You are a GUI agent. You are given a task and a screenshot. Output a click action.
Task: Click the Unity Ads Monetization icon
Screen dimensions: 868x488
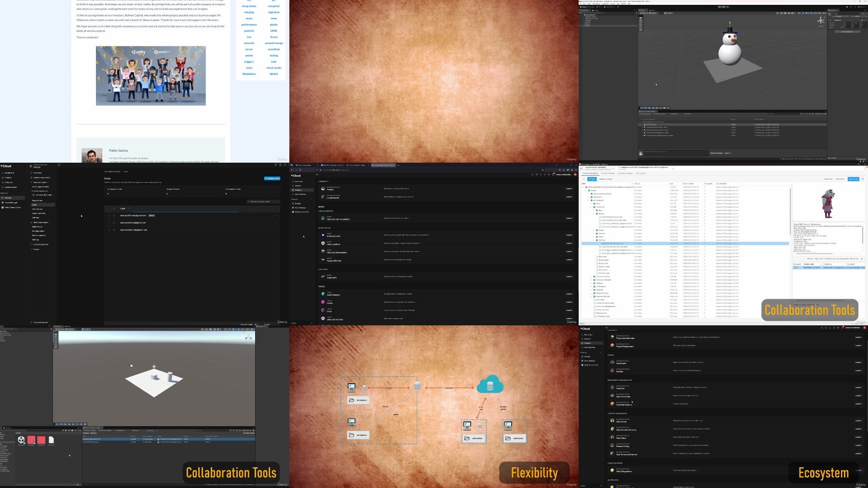tap(323, 251)
